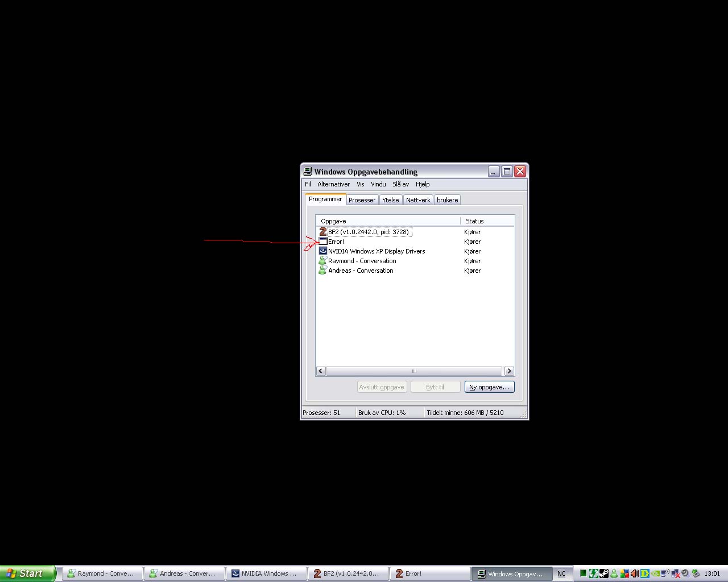This screenshot has height=582, width=728.
Task: Click the Avslutt oppgave button
Action: [382, 387]
